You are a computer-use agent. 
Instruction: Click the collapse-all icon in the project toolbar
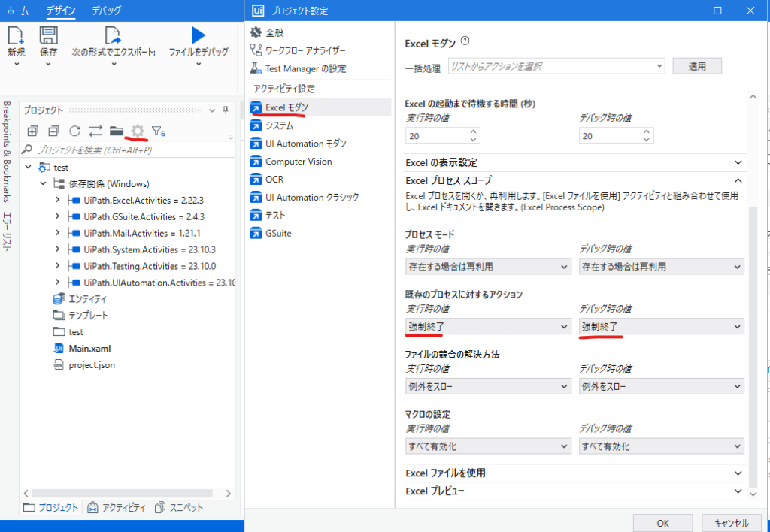[x=53, y=131]
